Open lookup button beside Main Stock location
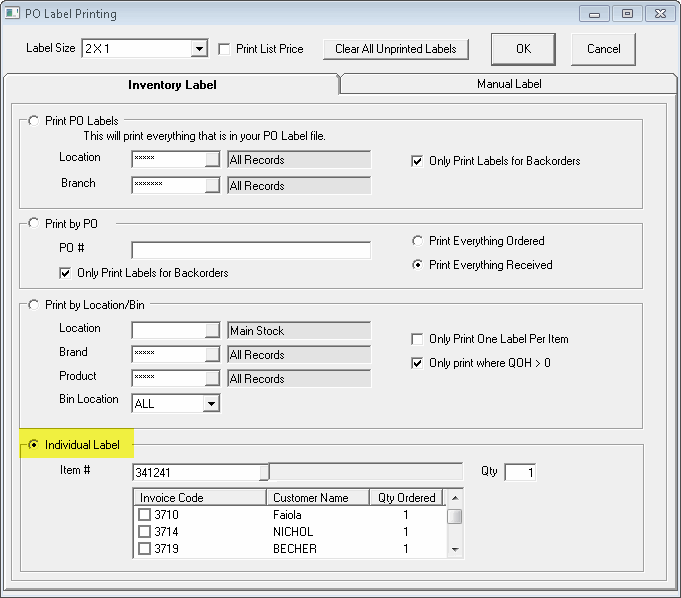This screenshot has width=681, height=598. coord(212,331)
